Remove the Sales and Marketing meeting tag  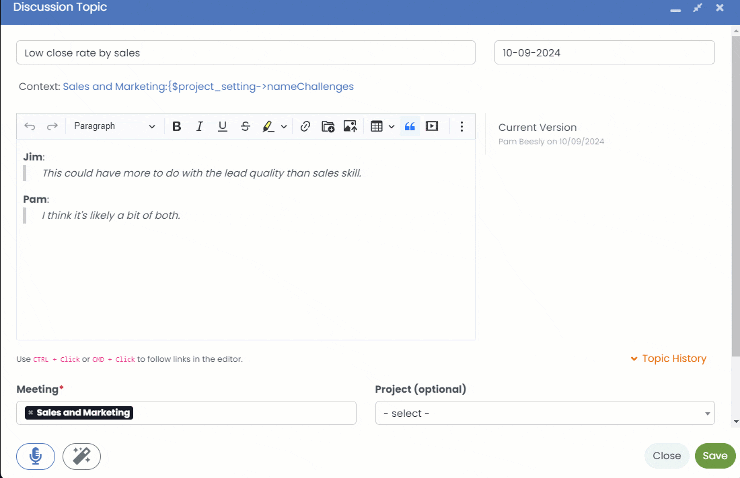[31, 413]
